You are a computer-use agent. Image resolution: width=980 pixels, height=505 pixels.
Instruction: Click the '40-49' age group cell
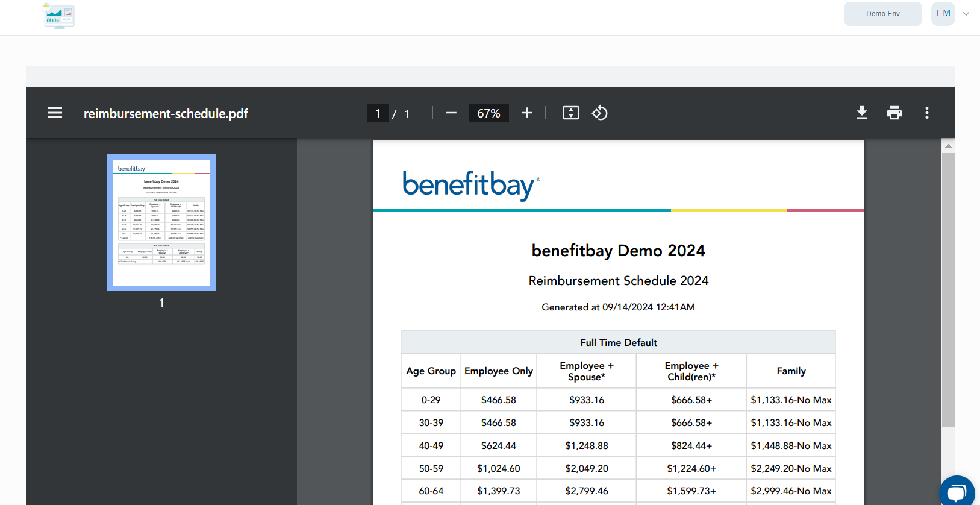click(x=431, y=446)
